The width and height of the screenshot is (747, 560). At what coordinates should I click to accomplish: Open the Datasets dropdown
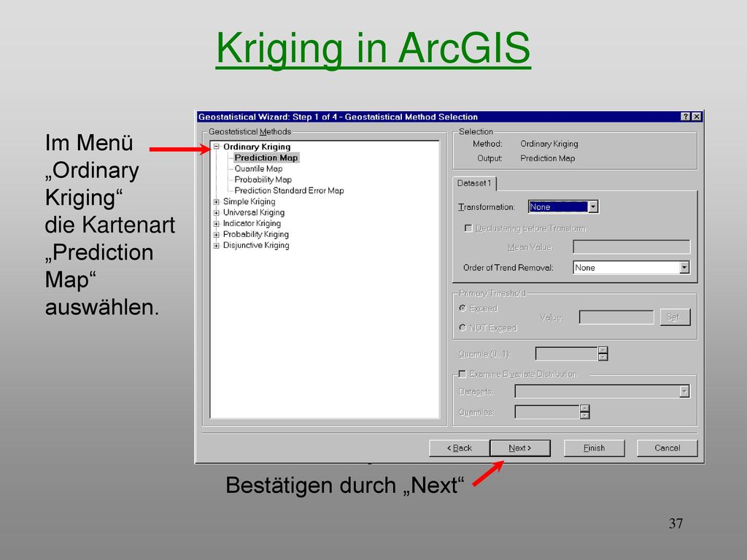[x=684, y=392]
